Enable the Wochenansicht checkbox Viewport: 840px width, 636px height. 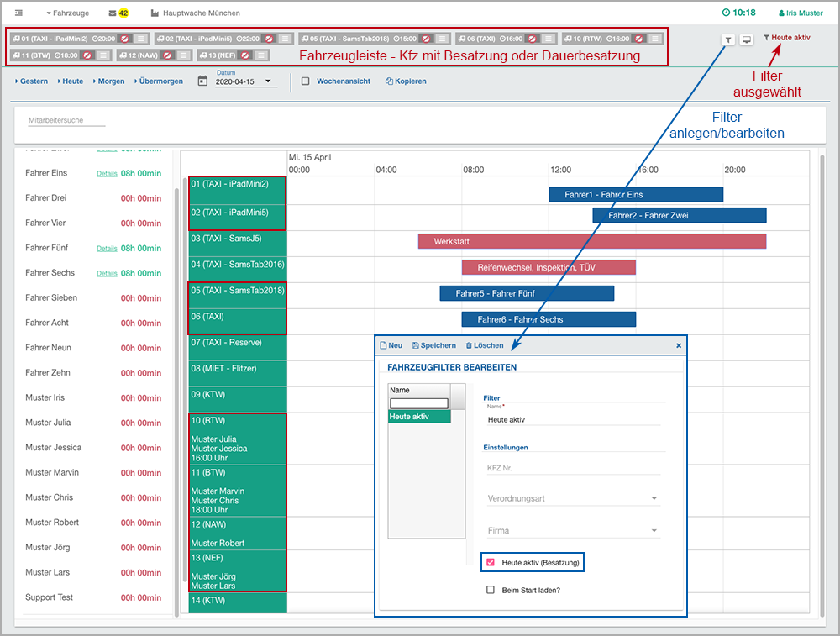click(306, 81)
